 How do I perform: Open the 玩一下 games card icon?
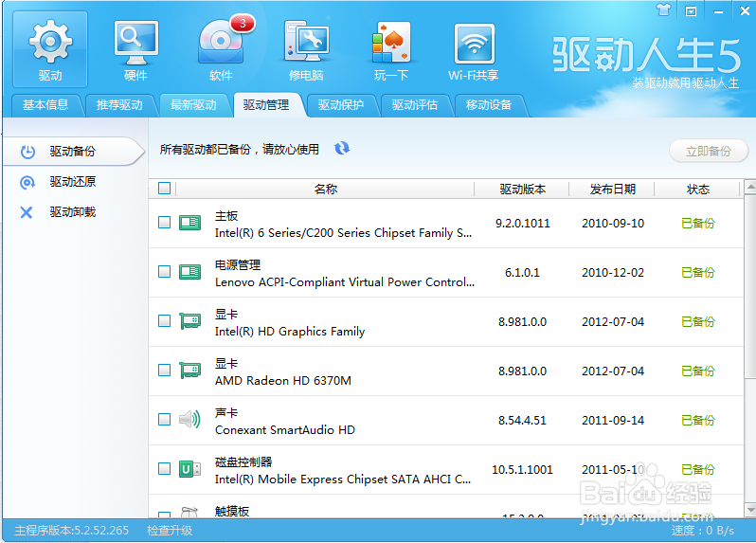[x=391, y=49]
